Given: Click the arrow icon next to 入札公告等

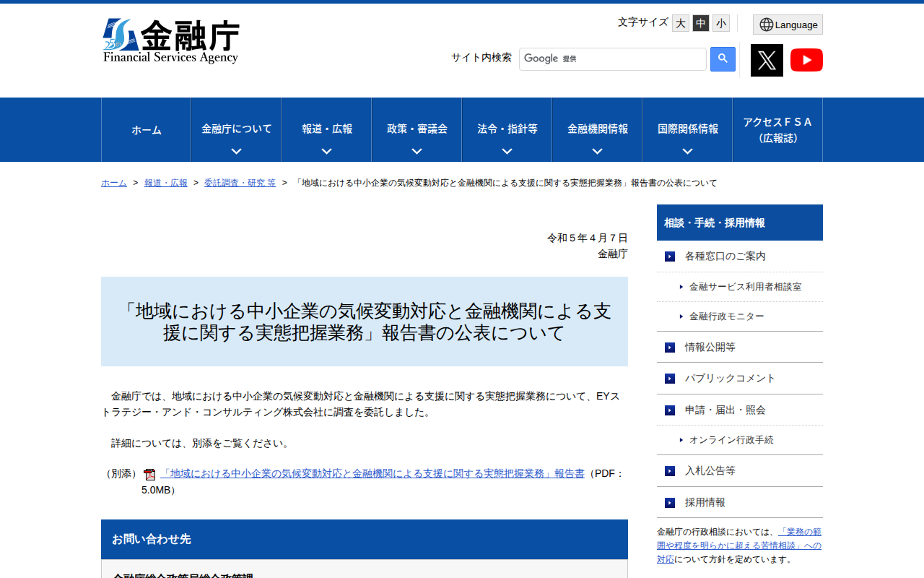Looking at the screenshot, I should point(668,470).
